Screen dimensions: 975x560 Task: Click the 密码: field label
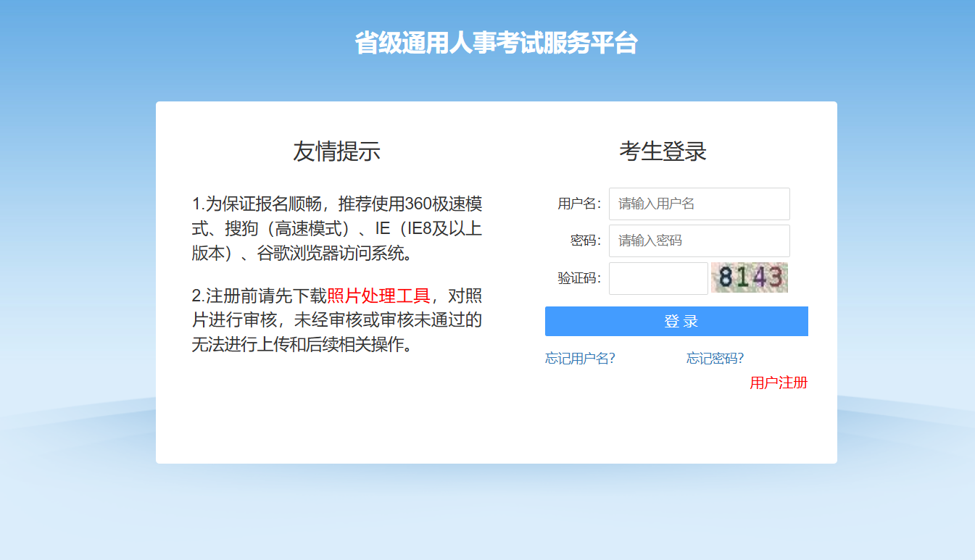click(x=585, y=241)
